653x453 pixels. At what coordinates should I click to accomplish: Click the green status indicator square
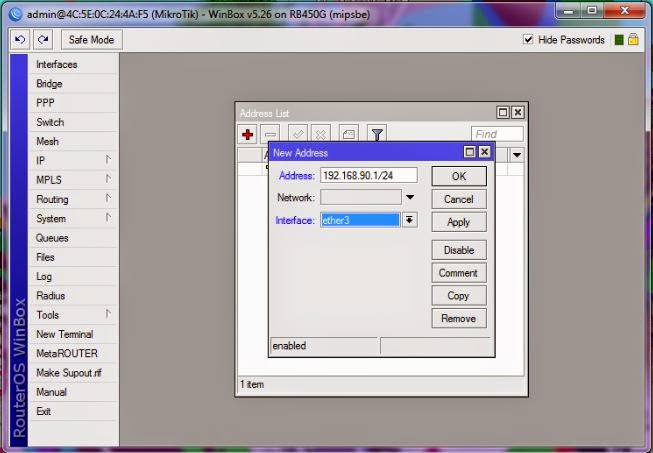[x=619, y=40]
